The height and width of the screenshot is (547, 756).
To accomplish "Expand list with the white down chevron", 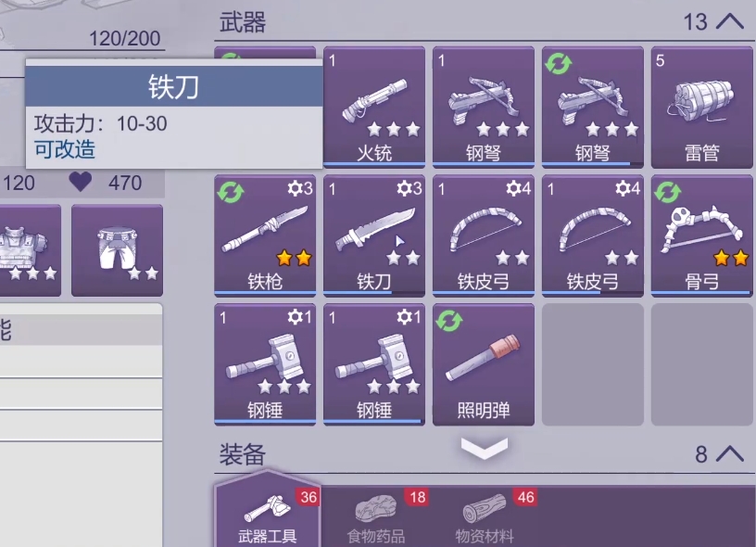I will pyautogui.click(x=484, y=449).
